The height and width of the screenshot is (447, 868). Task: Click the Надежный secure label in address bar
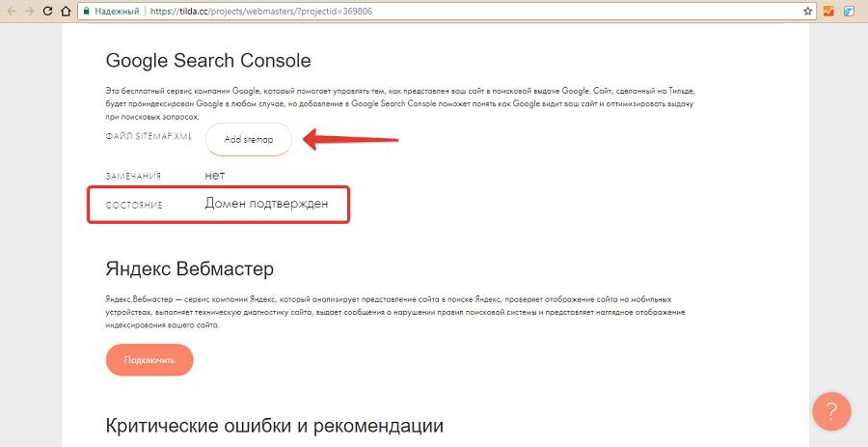(117, 11)
